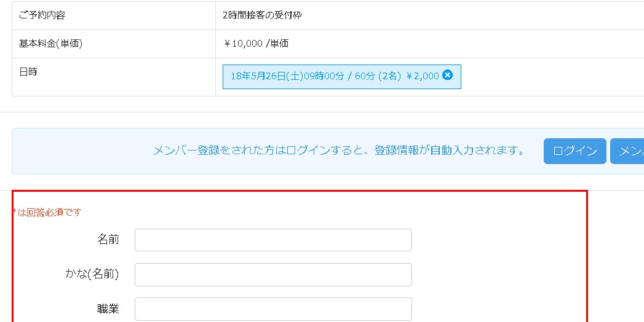Click the メンバー登録をされた方は login notice text
Screen dimensions: 644x322
pyautogui.click(x=340, y=151)
